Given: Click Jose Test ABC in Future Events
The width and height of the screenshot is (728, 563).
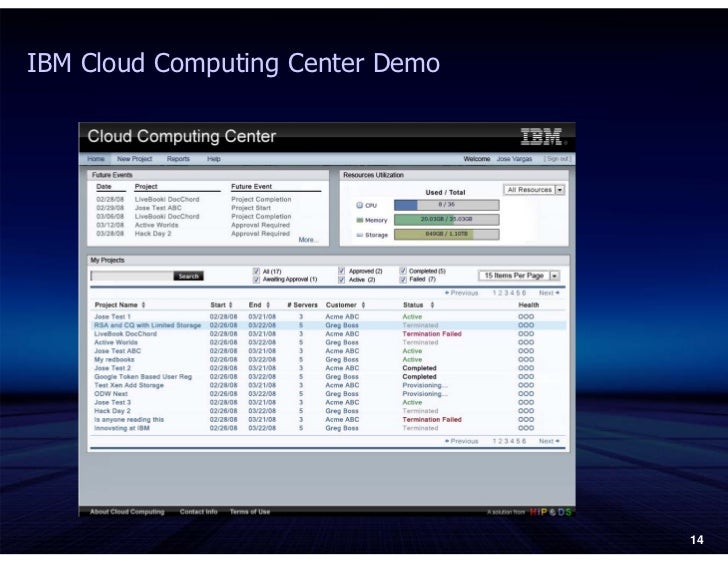Looking at the screenshot, I should pos(158,208).
